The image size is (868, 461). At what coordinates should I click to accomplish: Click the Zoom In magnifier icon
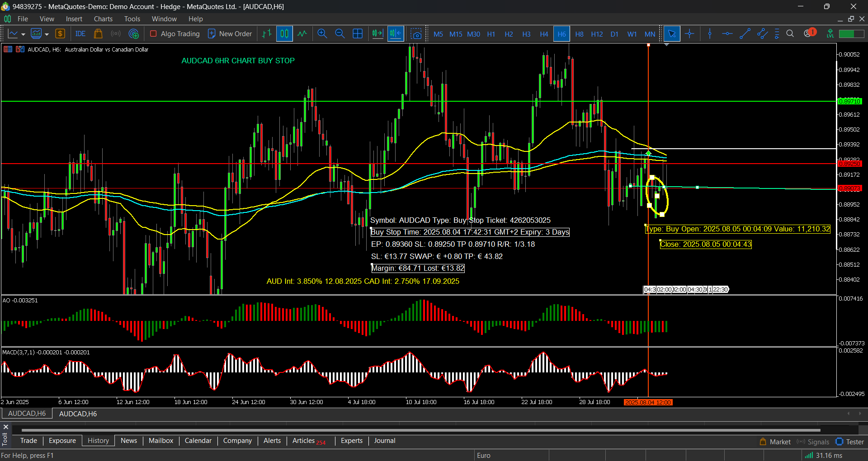click(x=322, y=34)
